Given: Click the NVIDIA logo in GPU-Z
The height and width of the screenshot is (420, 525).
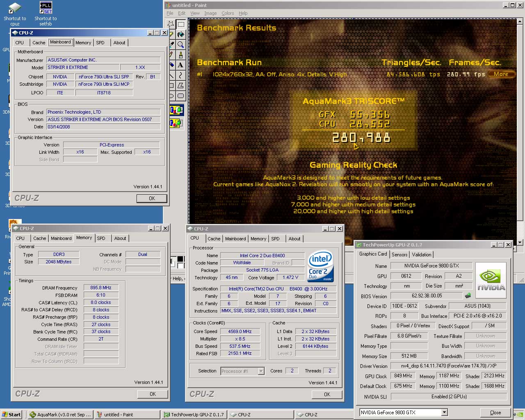Looking at the screenshot, I should click(x=491, y=280).
